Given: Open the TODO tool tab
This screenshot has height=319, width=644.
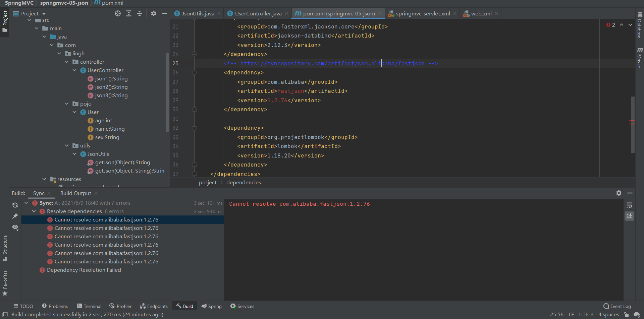Looking at the screenshot, I should [x=23, y=306].
